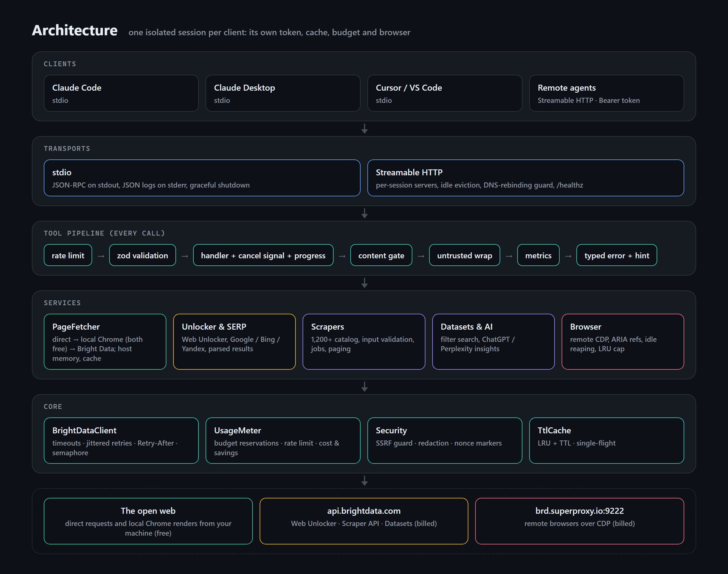Click the Security core card

pos(444,440)
